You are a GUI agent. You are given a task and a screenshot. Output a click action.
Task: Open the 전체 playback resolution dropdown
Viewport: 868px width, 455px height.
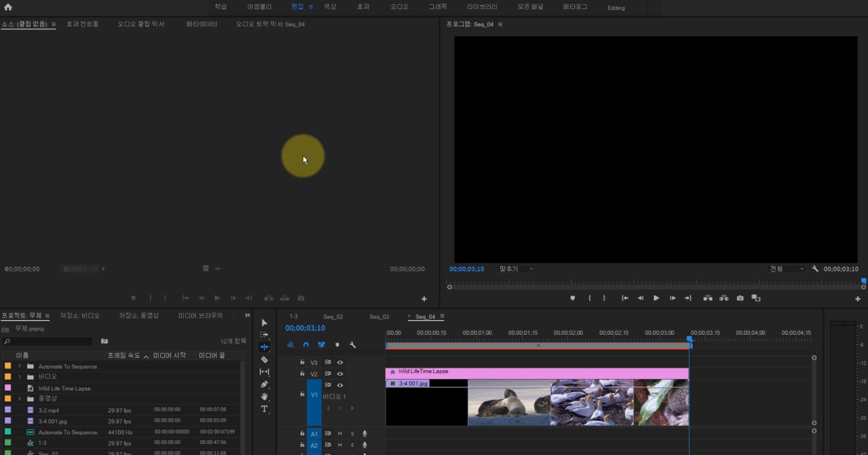pyautogui.click(x=786, y=269)
